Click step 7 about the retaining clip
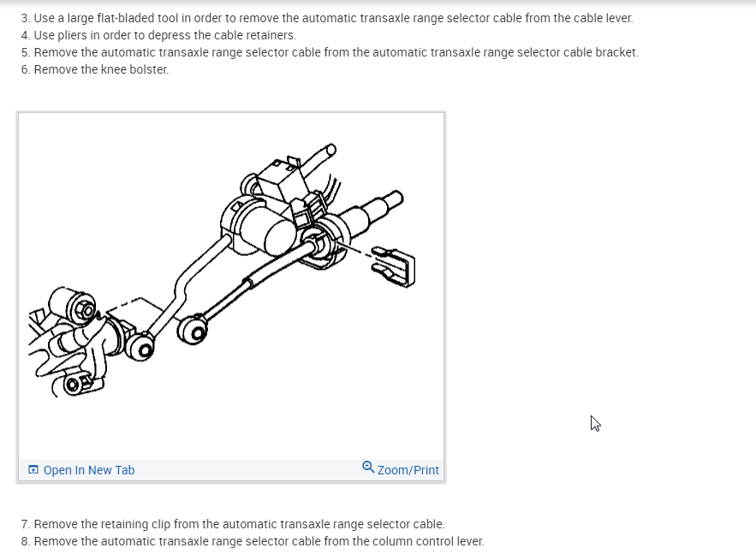Viewport: 756px width, 560px height. (x=233, y=524)
